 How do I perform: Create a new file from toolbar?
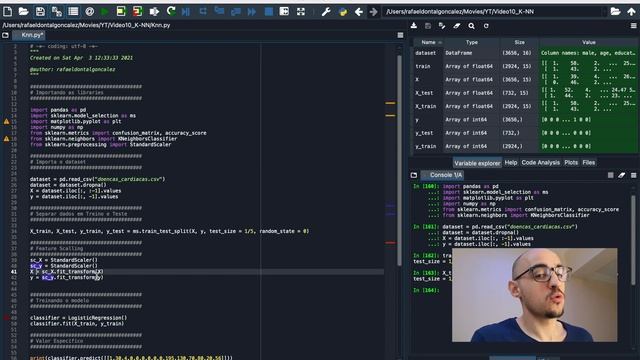coord(7,11)
